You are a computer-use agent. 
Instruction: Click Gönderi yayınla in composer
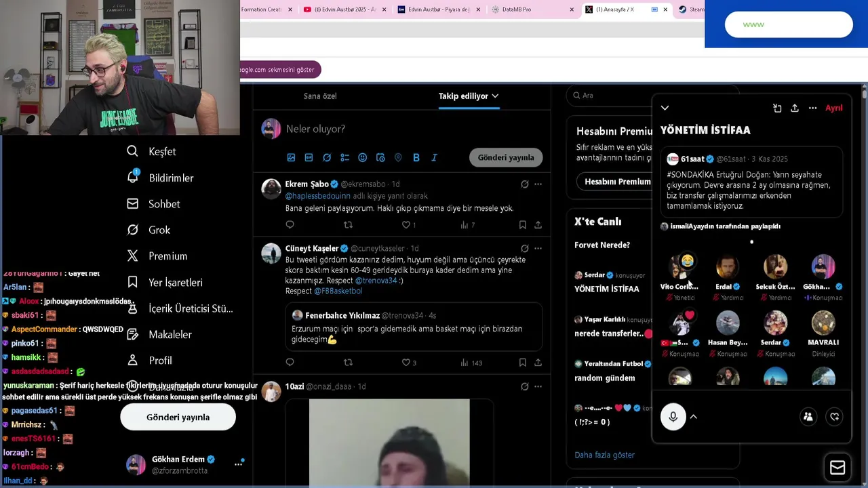pyautogui.click(x=506, y=157)
